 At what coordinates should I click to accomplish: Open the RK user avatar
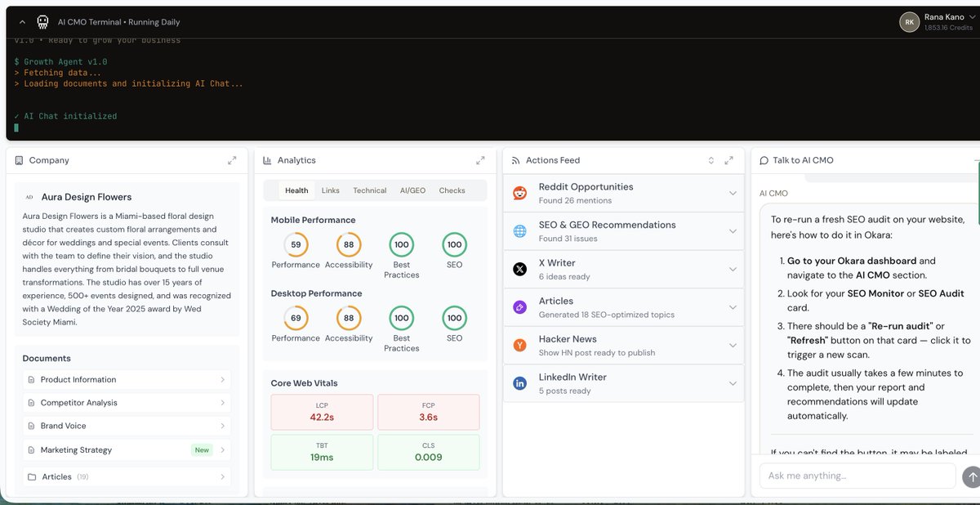[x=909, y=23]
